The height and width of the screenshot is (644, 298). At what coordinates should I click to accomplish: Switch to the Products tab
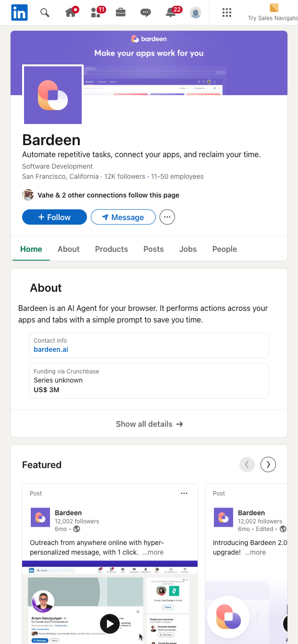pyautogui.click(x=111, y=249)
